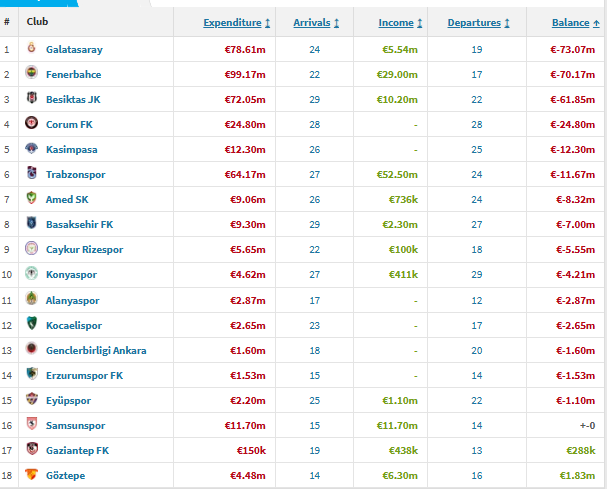The image size is (607, 489).
Task: Click Fenerbahce's income €29.00m
Action: (397, 74)
